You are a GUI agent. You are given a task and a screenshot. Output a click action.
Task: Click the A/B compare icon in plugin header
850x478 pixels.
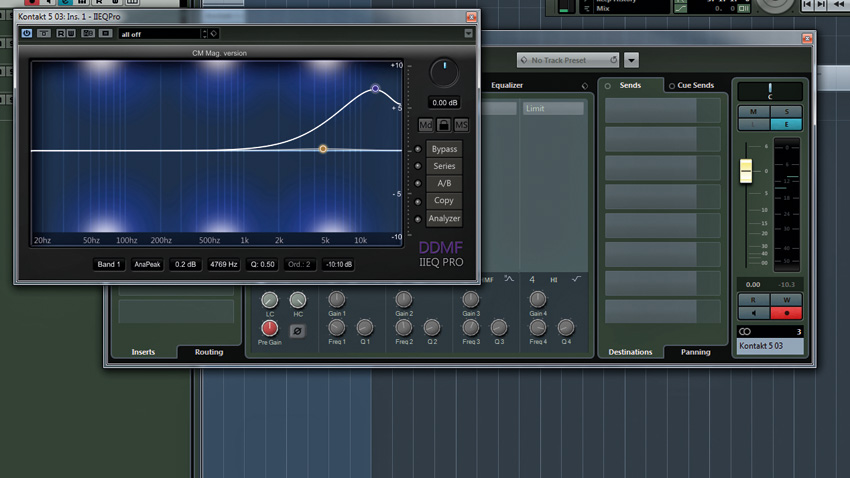click(x=88, y=34)
